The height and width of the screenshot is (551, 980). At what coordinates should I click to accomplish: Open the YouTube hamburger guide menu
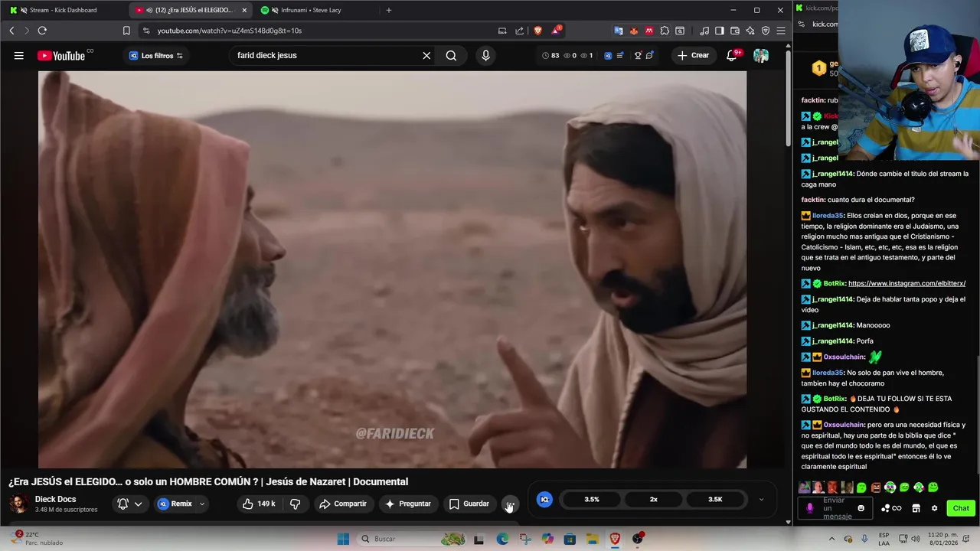pyautogui.click(x=19, y=55)
